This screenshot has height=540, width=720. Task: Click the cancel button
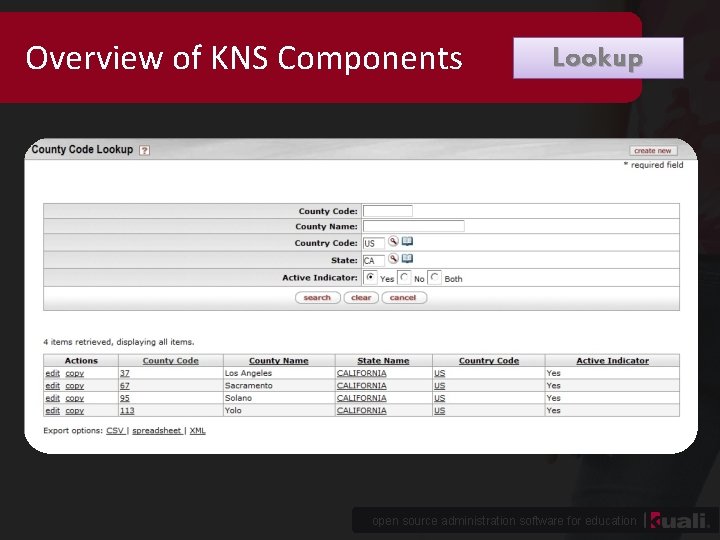(x=403, y=298)
